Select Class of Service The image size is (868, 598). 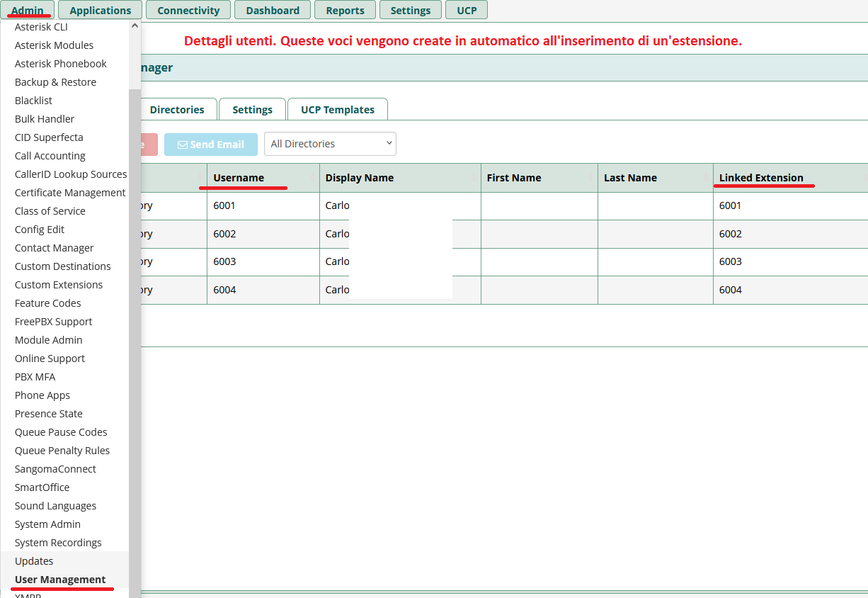pos(50,211)
